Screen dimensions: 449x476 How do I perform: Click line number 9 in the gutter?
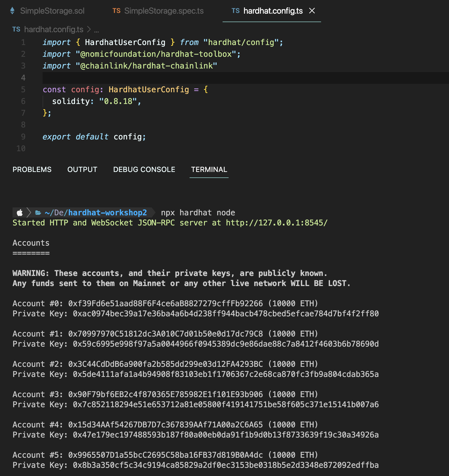(23, 137)
